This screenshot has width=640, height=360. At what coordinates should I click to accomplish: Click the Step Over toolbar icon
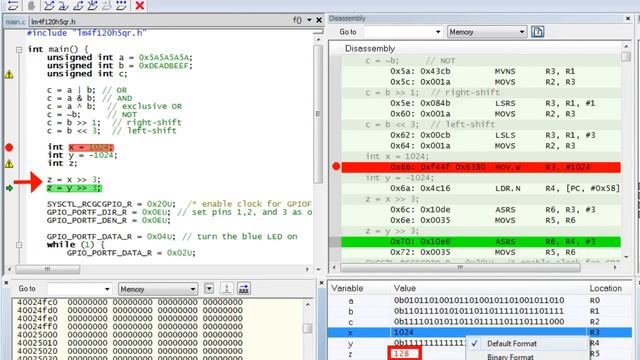pos(49,5)
